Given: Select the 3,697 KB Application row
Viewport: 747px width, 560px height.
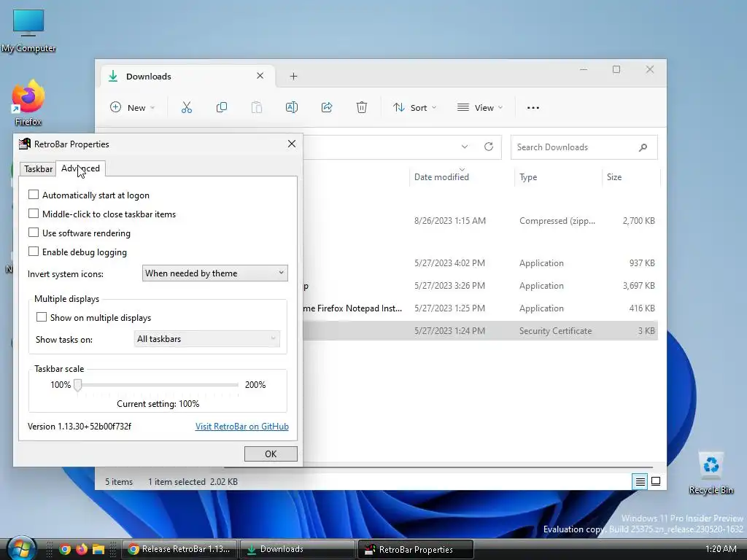Looking at the screenshot, I should 480,286.
